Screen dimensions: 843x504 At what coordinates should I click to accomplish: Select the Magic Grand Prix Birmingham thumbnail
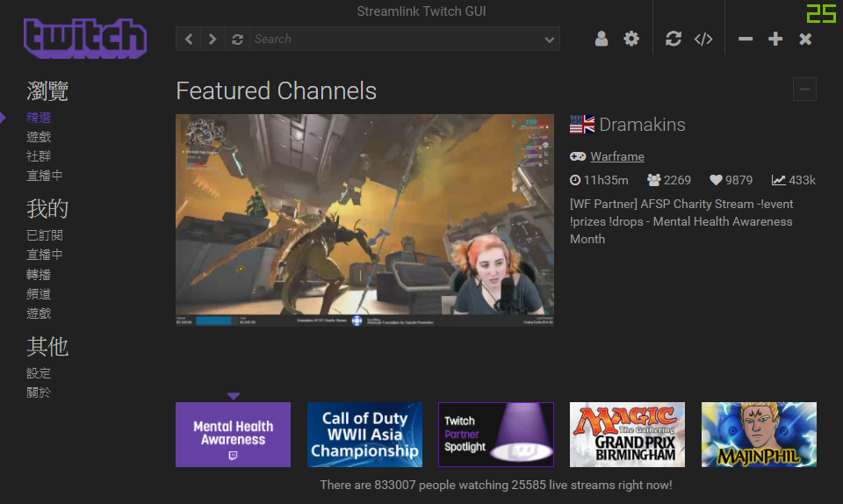coord(627,435)
